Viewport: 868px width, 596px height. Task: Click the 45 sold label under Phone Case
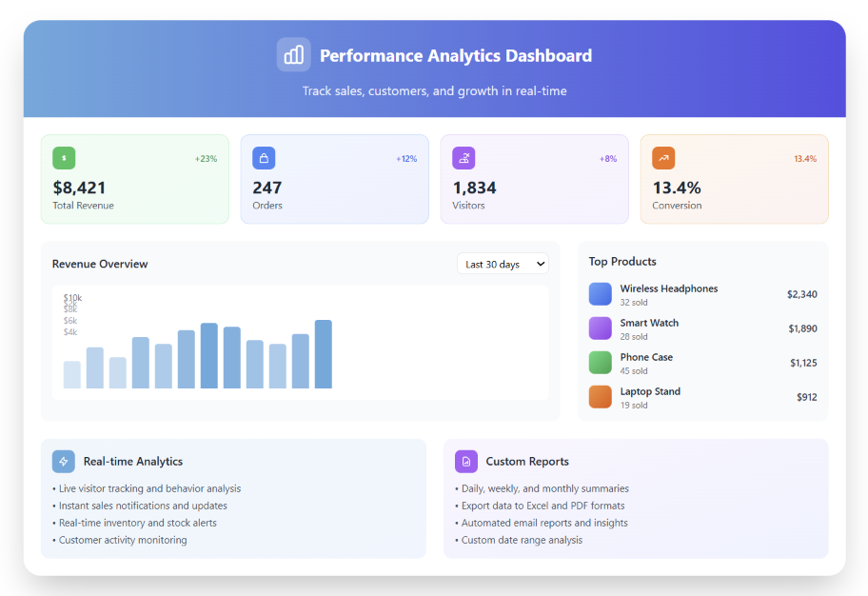tap(634, 371)
